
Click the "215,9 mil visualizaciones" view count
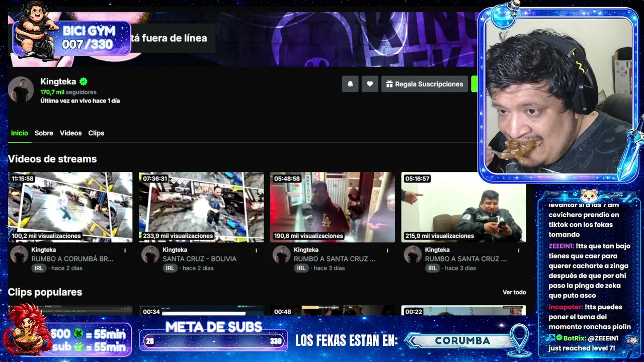tap(439, 236)
